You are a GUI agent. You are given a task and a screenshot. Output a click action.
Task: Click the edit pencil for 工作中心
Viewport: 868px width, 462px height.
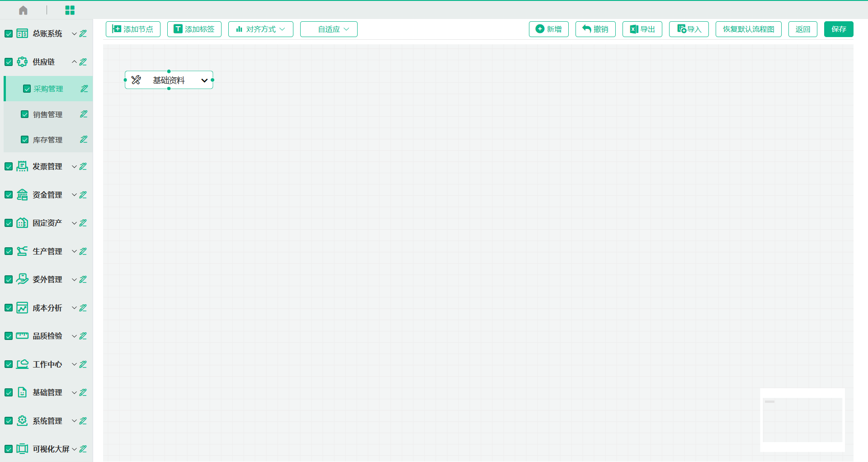click(x=83, y=364)
